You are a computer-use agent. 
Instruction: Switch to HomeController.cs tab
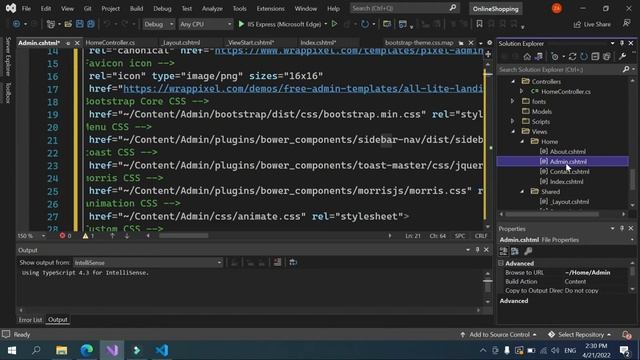pos(110,42)
